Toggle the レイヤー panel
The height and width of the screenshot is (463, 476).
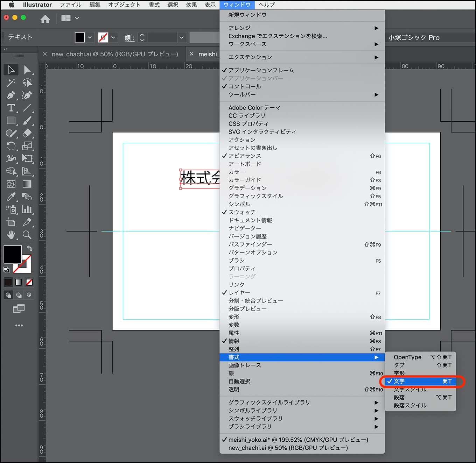click(x=302, y=293)
